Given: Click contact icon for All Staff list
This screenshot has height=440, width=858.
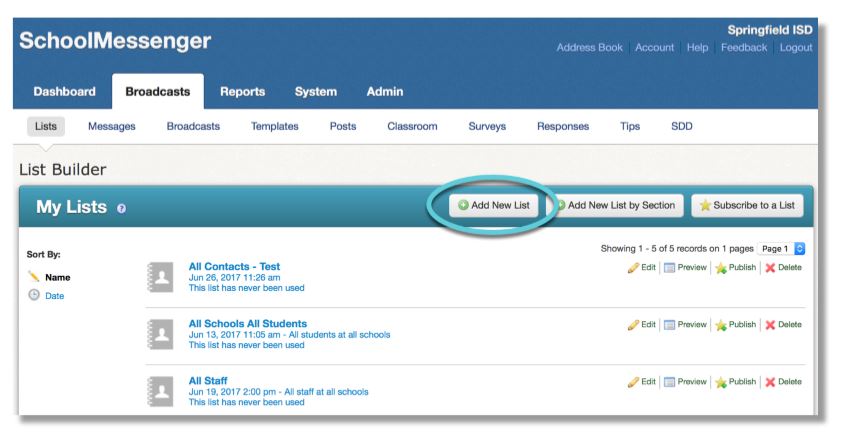Looking at the screenshot, I should (161, 391).
